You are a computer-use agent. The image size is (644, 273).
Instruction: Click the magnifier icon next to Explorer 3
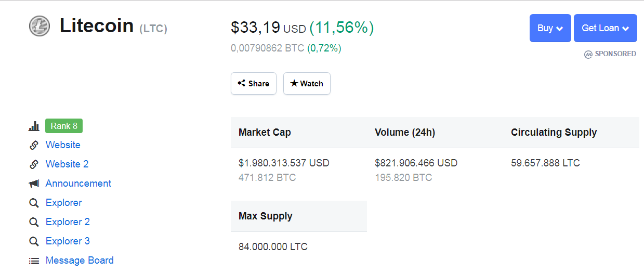[34, 241]
